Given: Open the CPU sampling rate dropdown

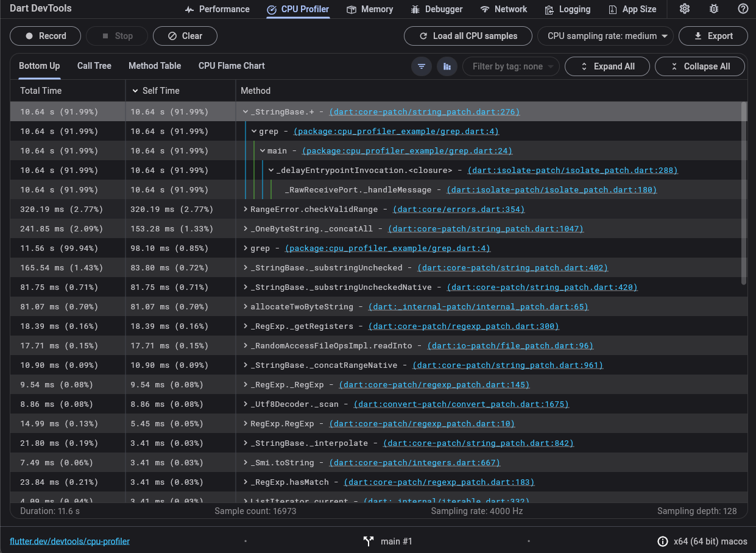Looking at the screenshot, I should [605, 36].
